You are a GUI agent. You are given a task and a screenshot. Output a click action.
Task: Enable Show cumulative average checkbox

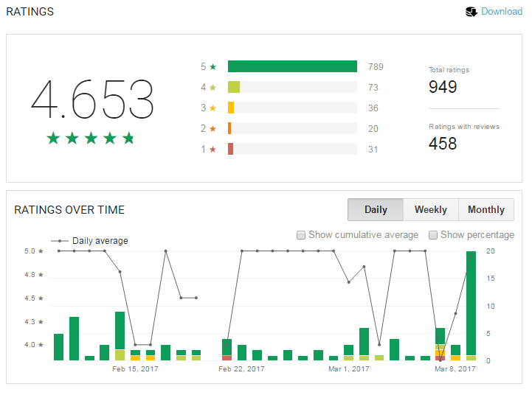301,235
